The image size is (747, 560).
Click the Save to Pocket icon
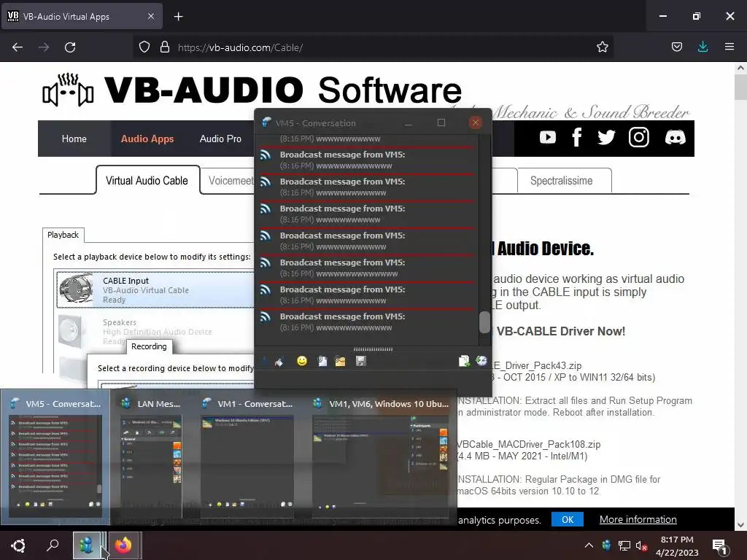point(676,47)
